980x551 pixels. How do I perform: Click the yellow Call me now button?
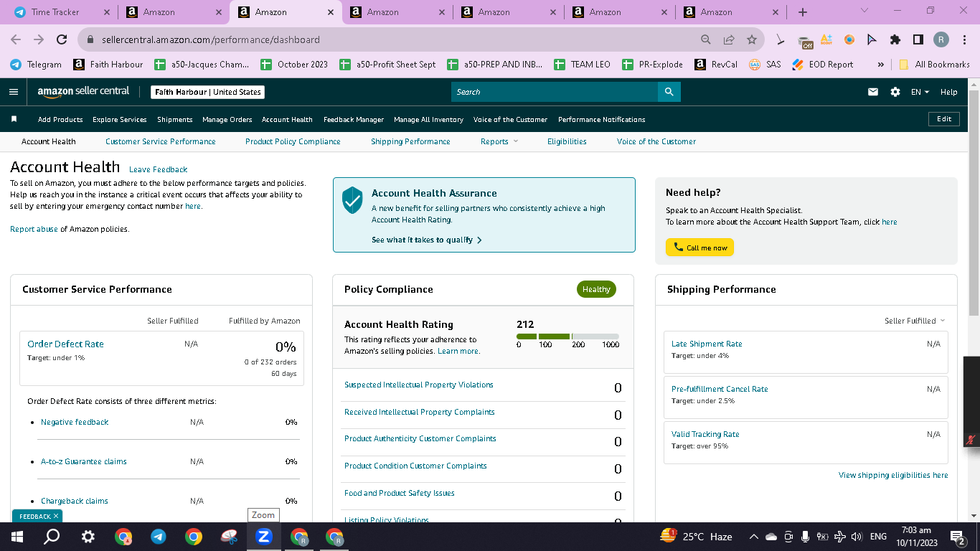coord(699,248)
